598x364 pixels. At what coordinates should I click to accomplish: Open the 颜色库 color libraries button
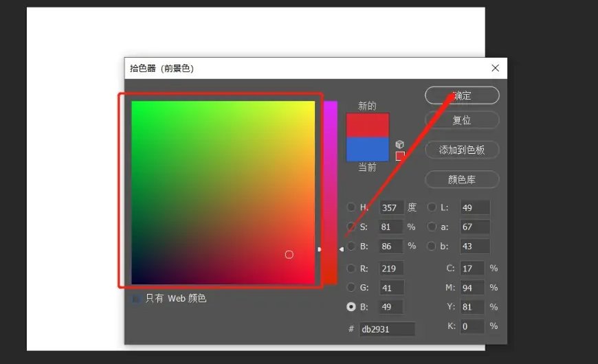point(462,179)
